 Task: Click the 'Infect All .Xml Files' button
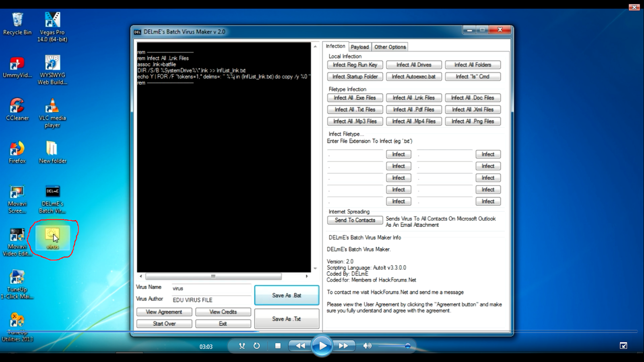pyautogui.click(x=473, y=109)
